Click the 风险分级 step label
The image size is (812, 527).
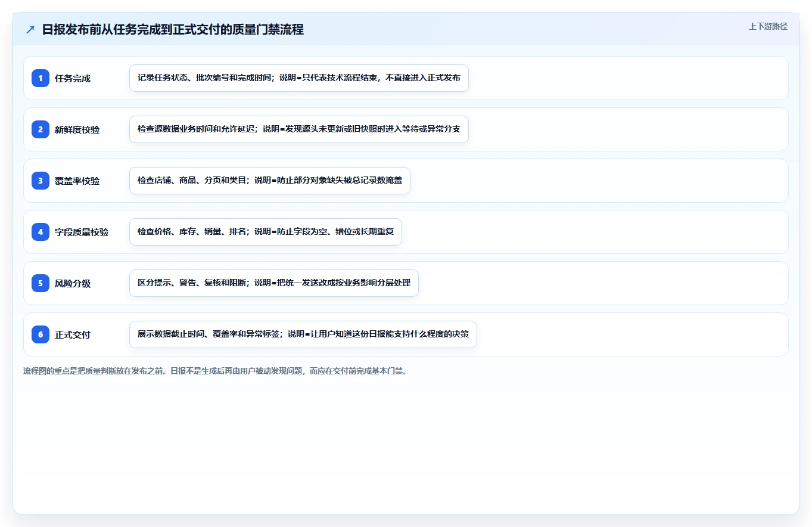click(x=73, y=283)
